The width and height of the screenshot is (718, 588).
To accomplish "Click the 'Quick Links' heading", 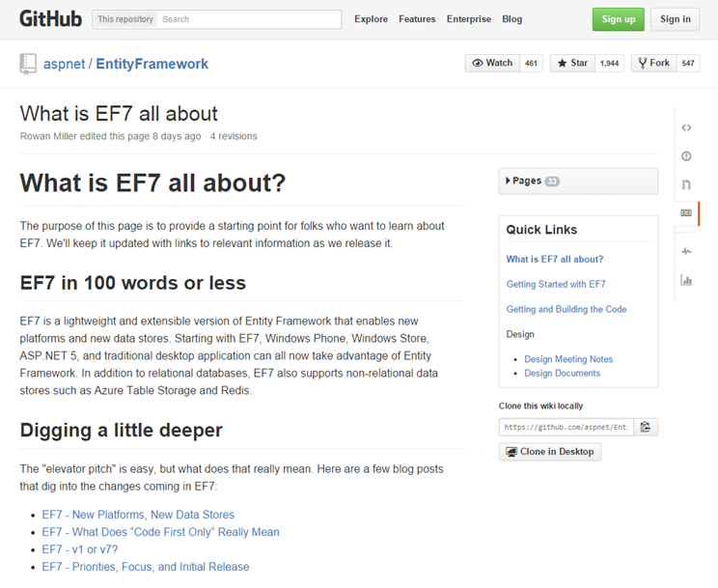I will click(541, 230).
